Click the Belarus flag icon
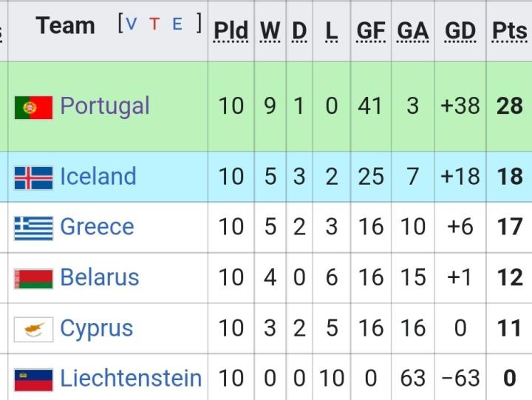This screenshot has width=532, height=400. pos(33,279)
